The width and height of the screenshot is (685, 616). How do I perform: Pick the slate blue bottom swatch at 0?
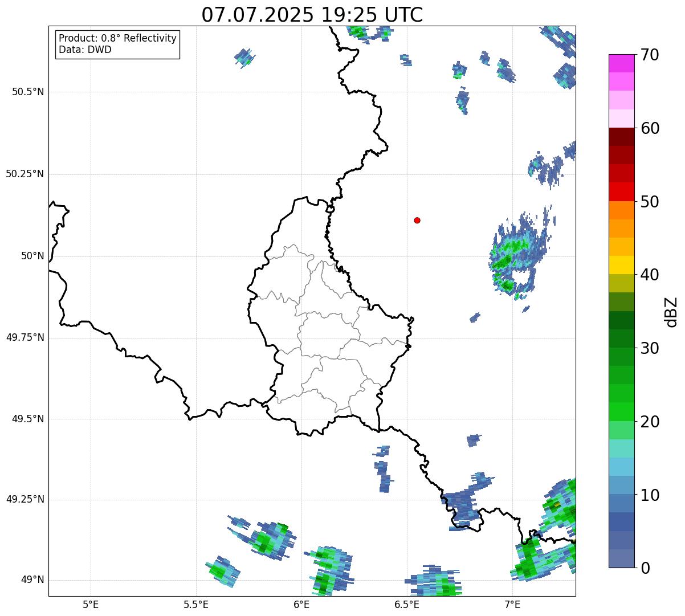tap(621, 558)
